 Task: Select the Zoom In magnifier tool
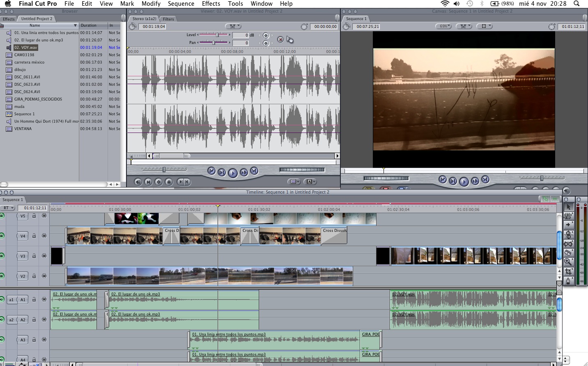click(568, 262)
